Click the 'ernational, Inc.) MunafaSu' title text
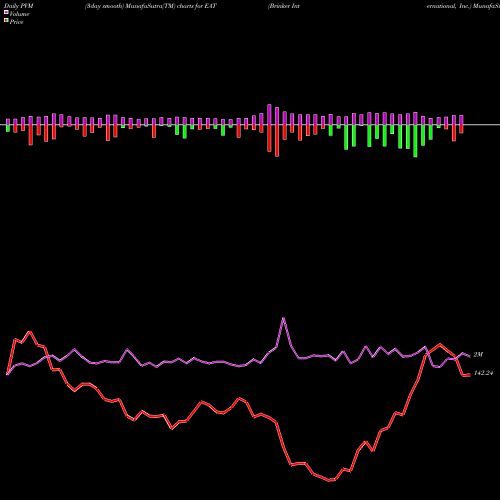500x500 pixels. pyautogui.click(x=463, y=6)
